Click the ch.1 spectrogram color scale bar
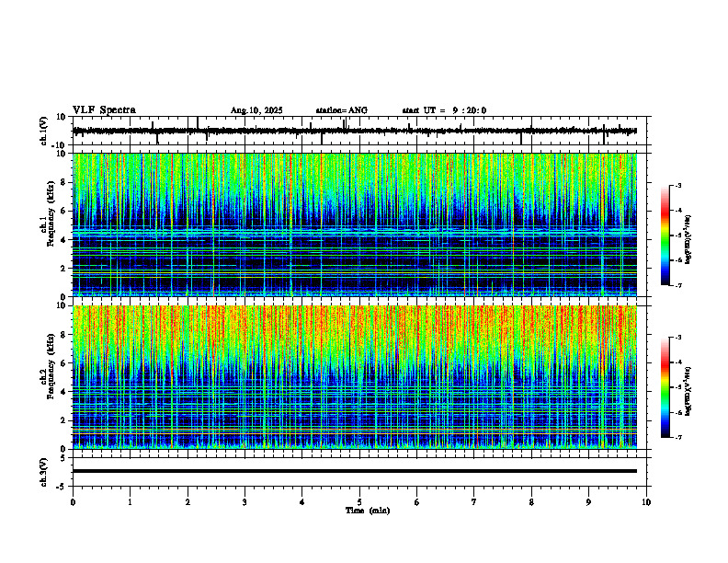 (x=665, y=235)
